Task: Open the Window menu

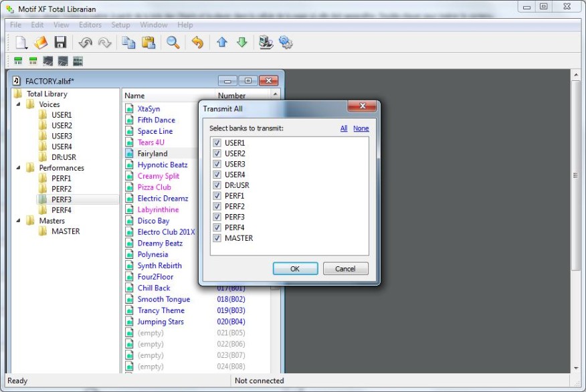Action: [154, 25]
